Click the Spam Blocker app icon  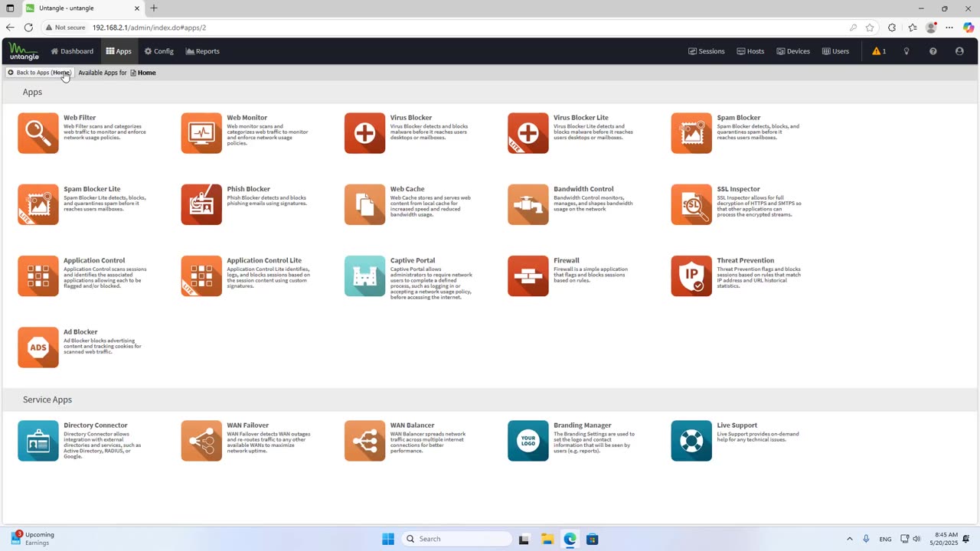click(691, 133)
